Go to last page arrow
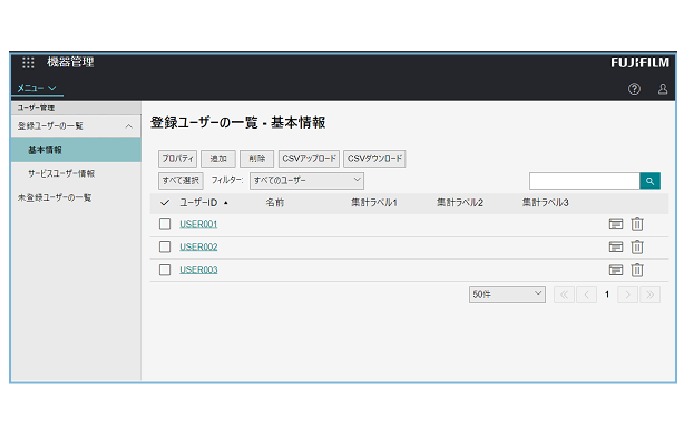Image resolution: width=686 pixels, height=431 pixels. [x=650, y=294]
